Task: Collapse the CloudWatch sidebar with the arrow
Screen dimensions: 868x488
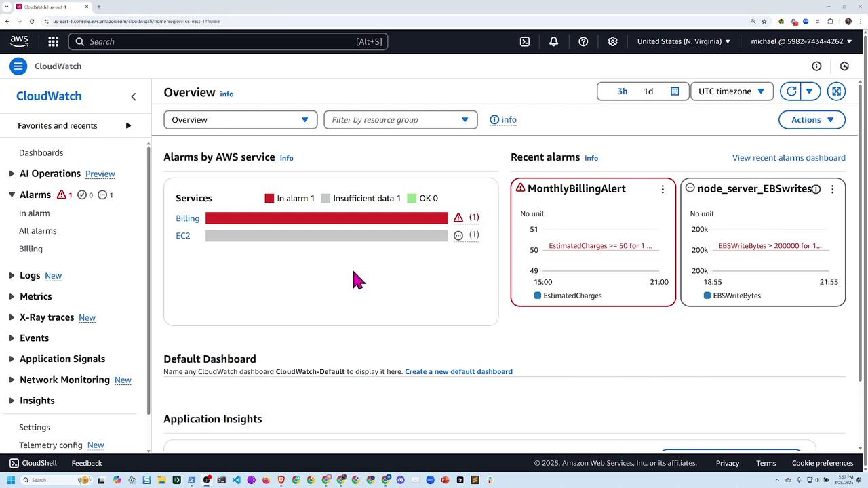Action: [134, 96]
